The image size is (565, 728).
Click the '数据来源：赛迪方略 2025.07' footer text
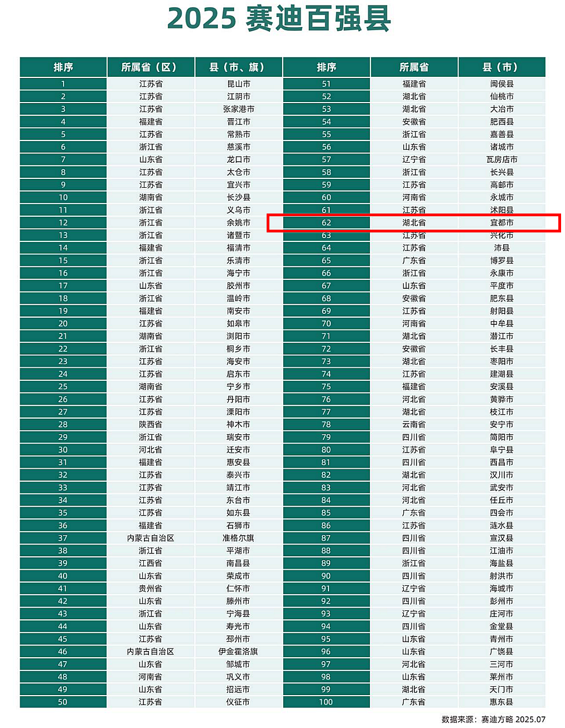click(x=493, y=719)
